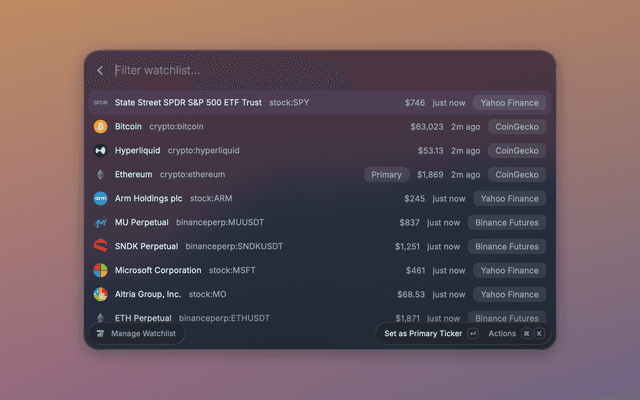Click the stock:SPY identifier
The image size is (640, 400).
click(x=289, y=102)
